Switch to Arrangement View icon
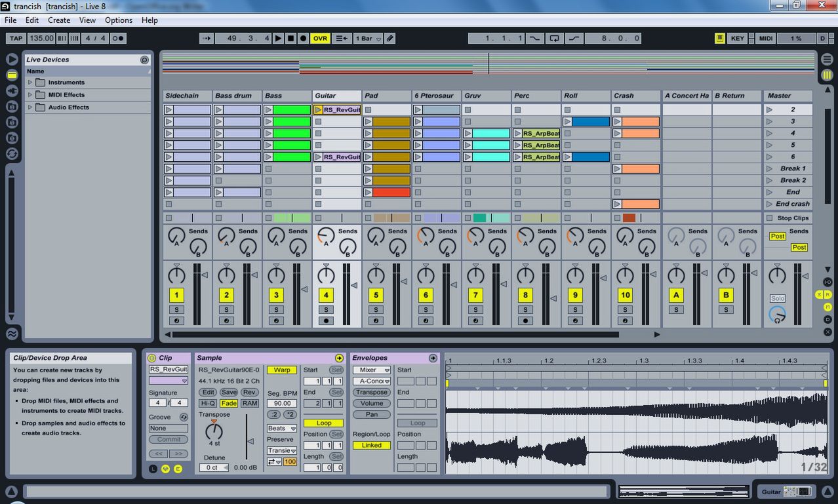Viewport: 838px width, 504px height. pyautogui.click(x=827, y=60)
